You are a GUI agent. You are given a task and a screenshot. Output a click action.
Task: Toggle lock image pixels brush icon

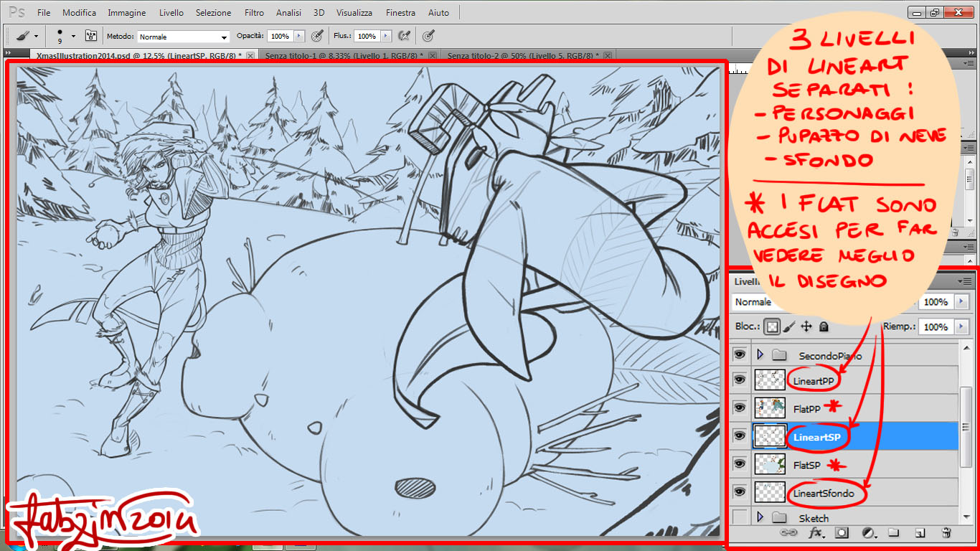pos(789,326)
